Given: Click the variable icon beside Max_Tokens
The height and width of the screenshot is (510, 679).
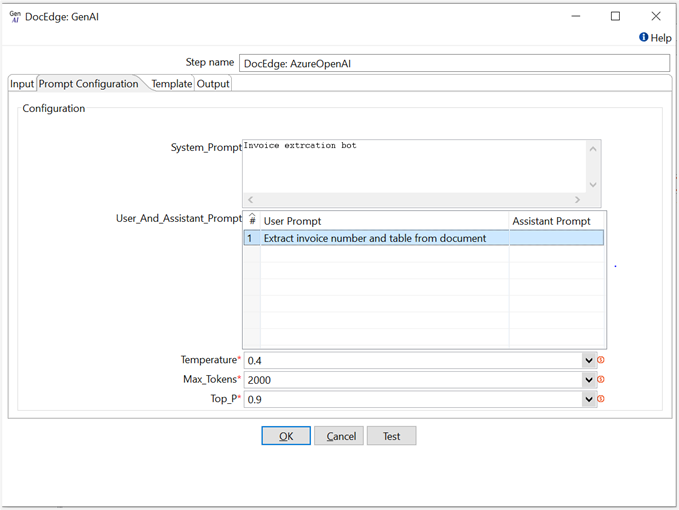Looking at the screenshot, I should coord(602,380).
